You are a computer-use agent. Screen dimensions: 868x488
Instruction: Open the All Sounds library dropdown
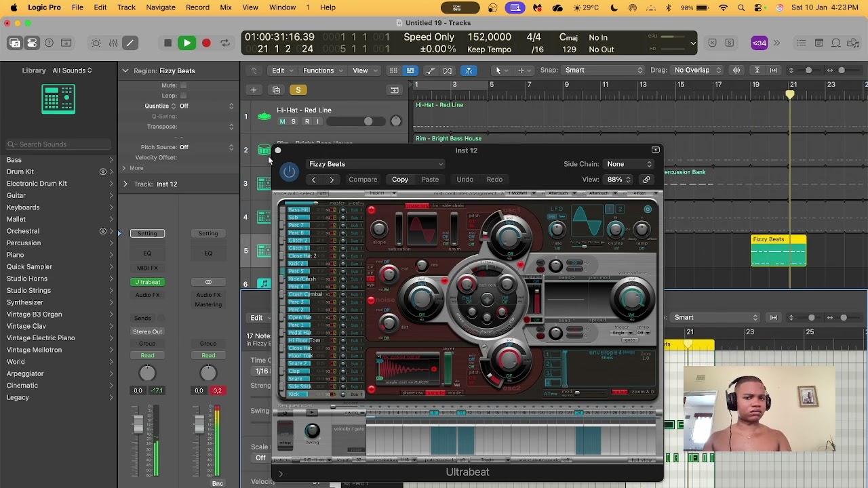click(72, 70)
